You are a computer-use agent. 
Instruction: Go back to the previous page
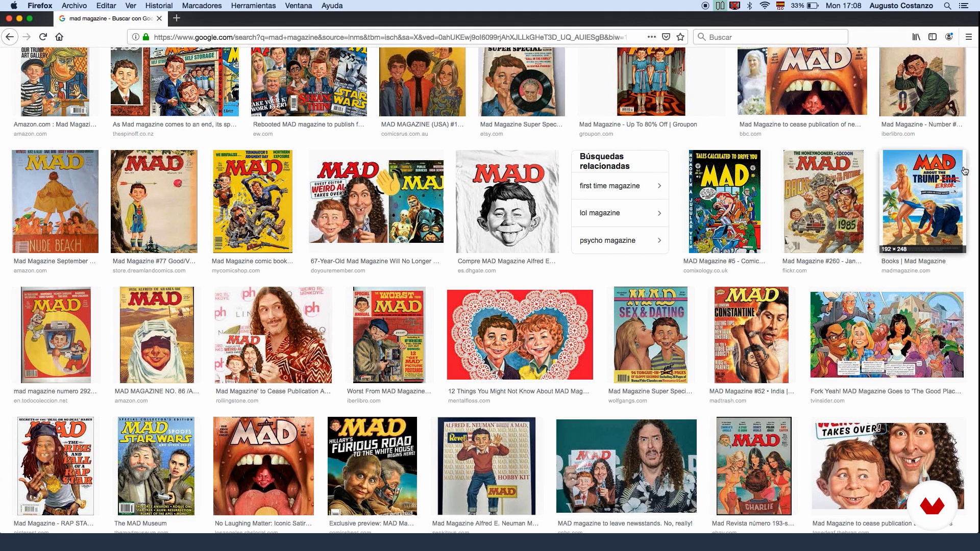pos(9,37)
